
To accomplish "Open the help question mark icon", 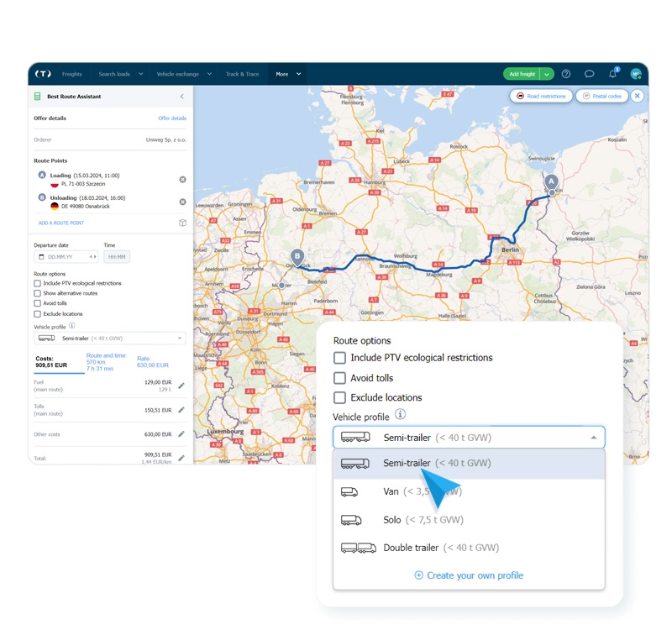I will pos(566,74).
